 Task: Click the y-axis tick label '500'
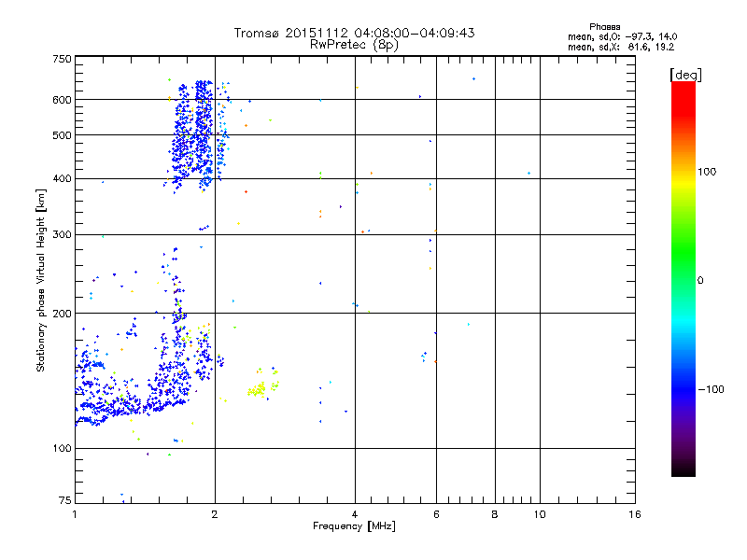(x=62, y=135)
